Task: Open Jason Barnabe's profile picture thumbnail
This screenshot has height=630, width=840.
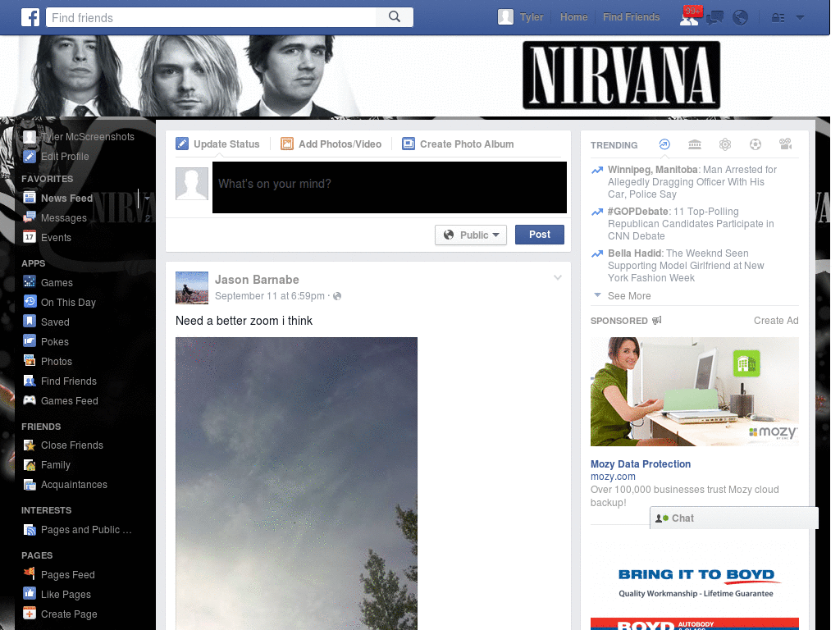Action: click(x=191, y=287)
